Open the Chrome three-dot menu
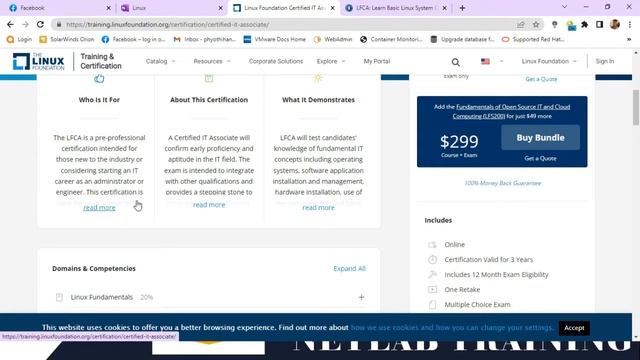Viewport: 640px width, 360px height. (630, 24)
